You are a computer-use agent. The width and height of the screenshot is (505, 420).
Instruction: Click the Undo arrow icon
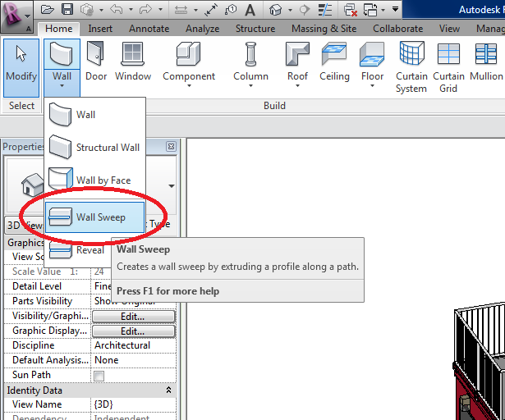pos(117,10)
